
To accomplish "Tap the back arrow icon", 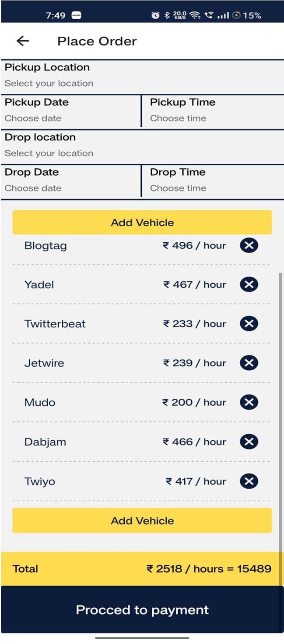I will coord(23,41).
